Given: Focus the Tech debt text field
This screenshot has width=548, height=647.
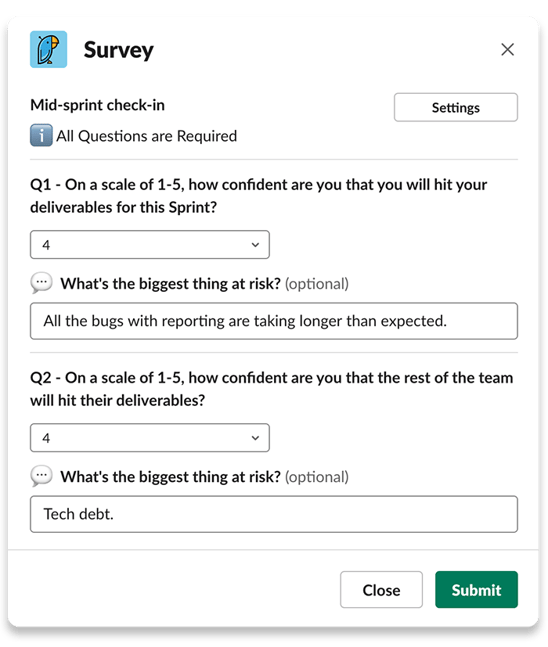Looking at the screenshot, I should coord(274,514).
